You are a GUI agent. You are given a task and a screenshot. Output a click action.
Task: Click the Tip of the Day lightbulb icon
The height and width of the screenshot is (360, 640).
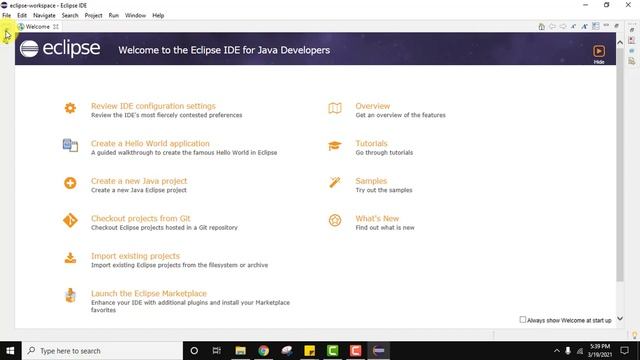pyautogui.click(x=634, y=335)
